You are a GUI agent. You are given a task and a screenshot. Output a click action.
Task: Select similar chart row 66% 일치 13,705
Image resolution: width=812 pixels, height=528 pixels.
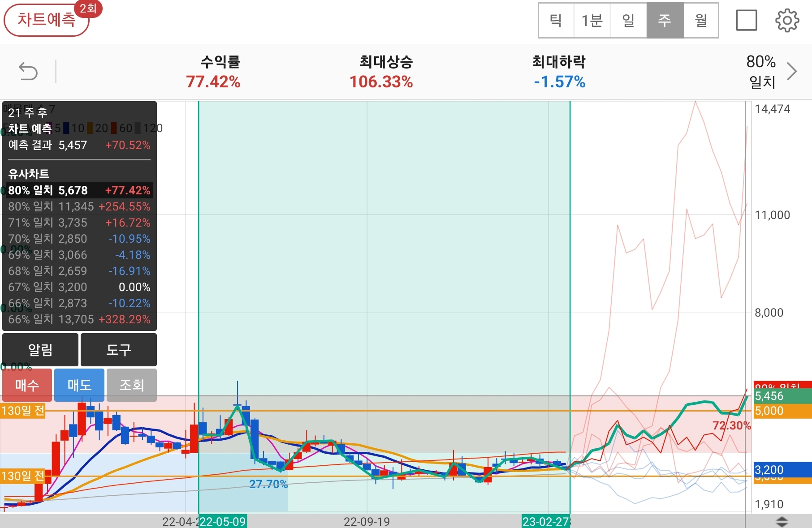tap(79, 319)
